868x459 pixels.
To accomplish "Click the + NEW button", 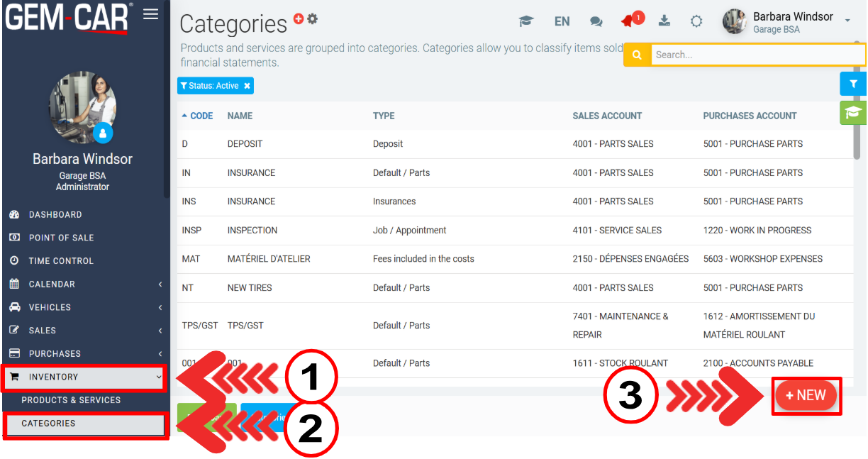I will [806, 396].
